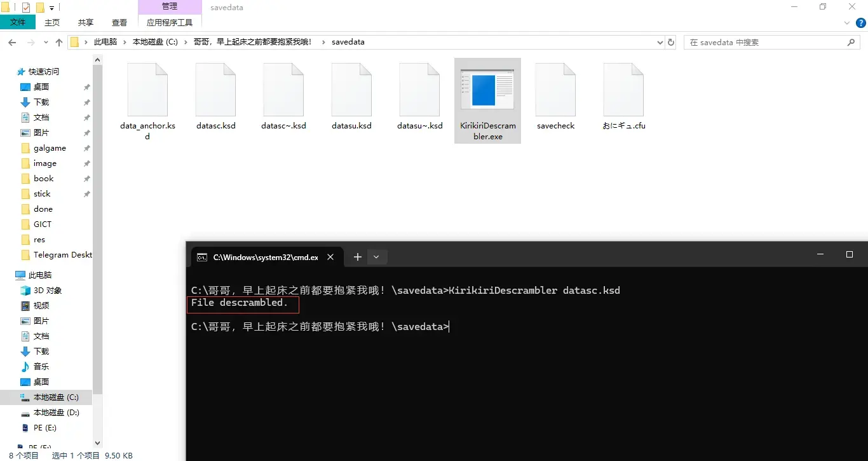Open the terminal profile dropdown arrow
Viewport: 868px width, 461px height.
click(376, 257)
